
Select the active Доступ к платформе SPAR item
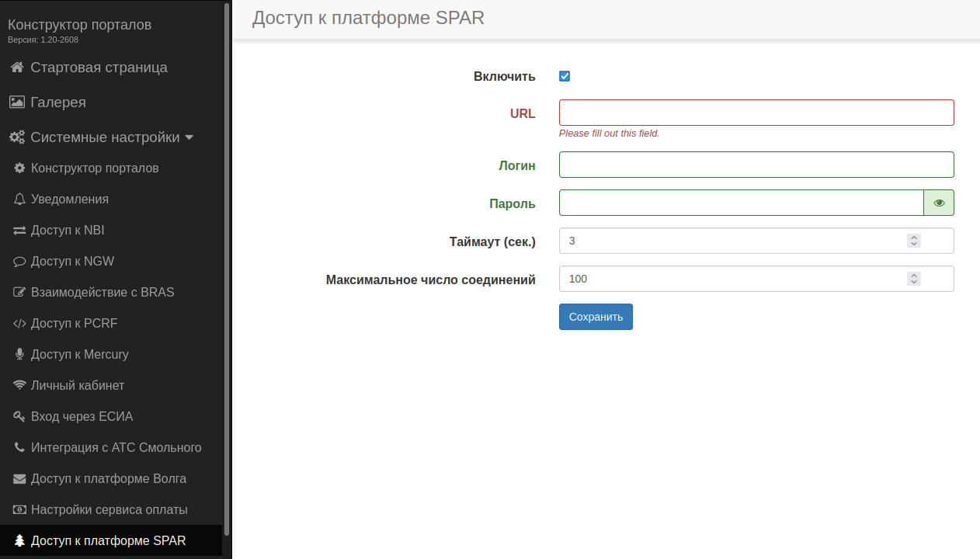tap(111, 540)
